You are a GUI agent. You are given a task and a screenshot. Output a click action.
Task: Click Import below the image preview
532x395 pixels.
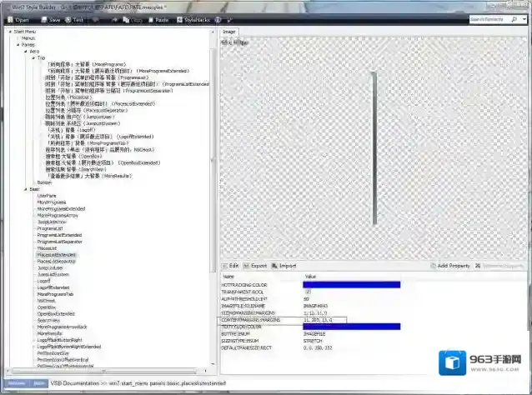285,266
